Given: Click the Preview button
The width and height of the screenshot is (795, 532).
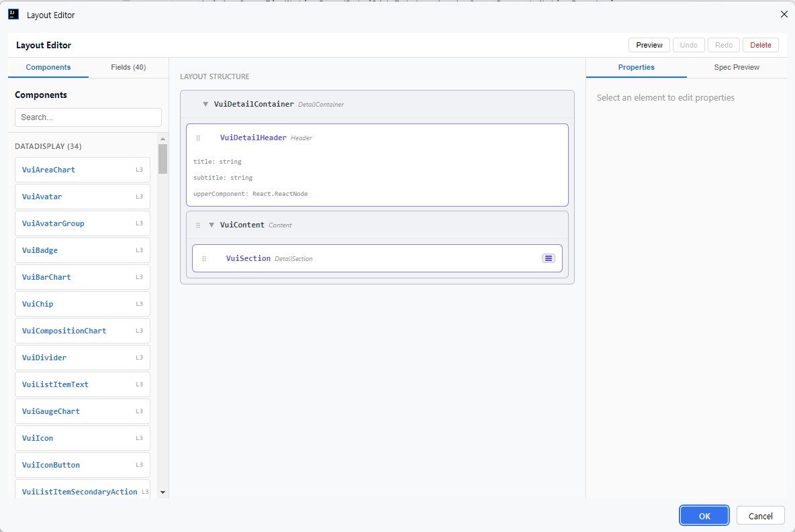Looking at the screenshot, I should [x=649, y=45].
